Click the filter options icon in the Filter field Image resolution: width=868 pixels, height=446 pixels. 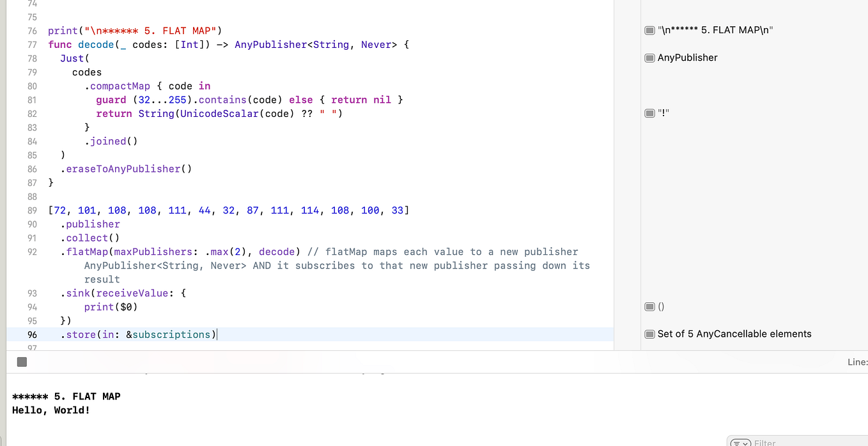736,442
